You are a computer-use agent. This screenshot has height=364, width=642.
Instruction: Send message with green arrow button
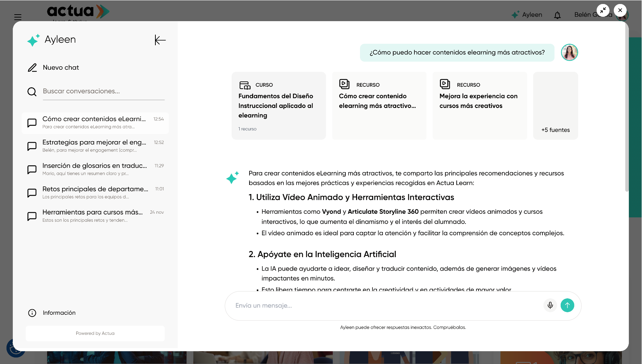pos(567,305)
